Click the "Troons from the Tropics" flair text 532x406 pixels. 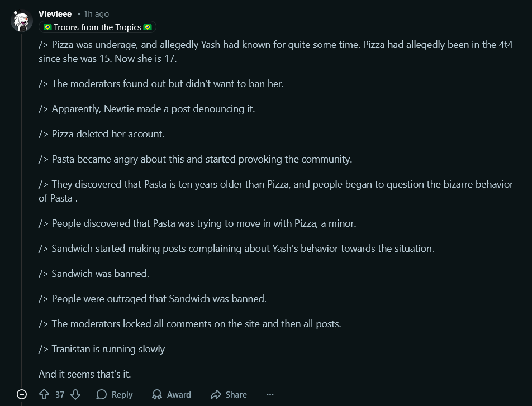tap(97, 27)
